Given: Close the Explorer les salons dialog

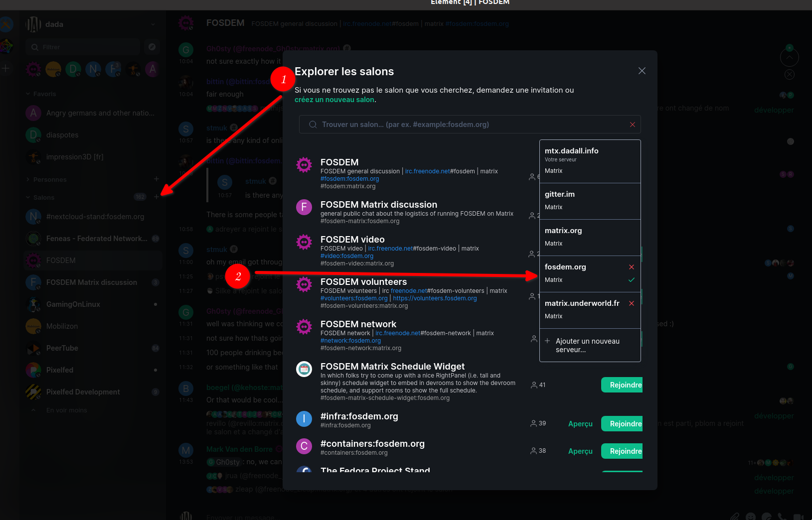Looking at the screenshot, I should point(642,71).
